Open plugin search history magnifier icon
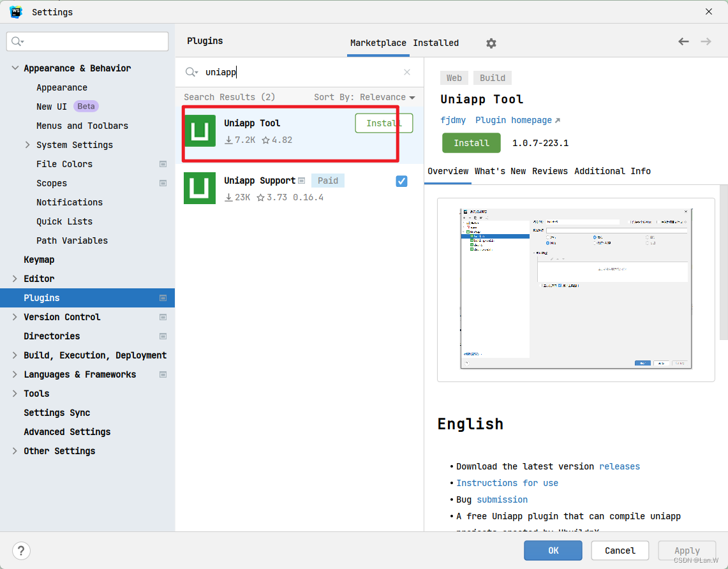The width and height of the screenshot is (728, 569). (192, 72)
